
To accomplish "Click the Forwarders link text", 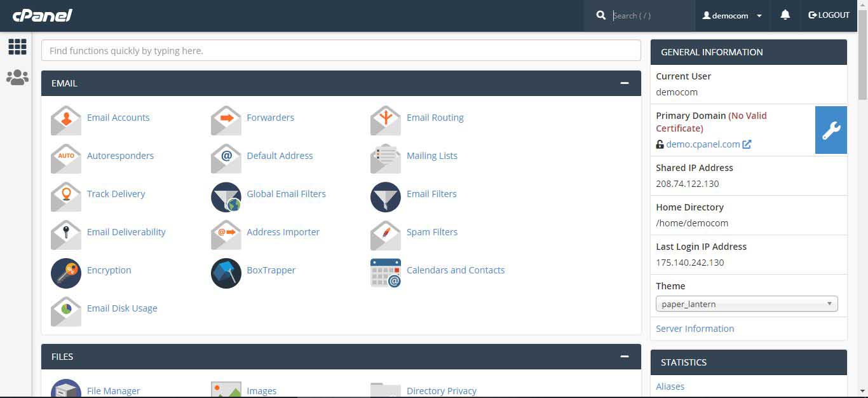I will click(270, 118).
